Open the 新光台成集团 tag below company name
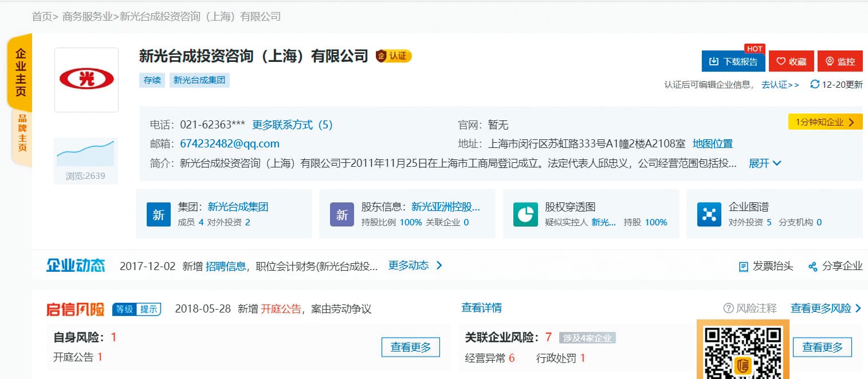This screenshot has width=868, height=379. coord(199,80)
